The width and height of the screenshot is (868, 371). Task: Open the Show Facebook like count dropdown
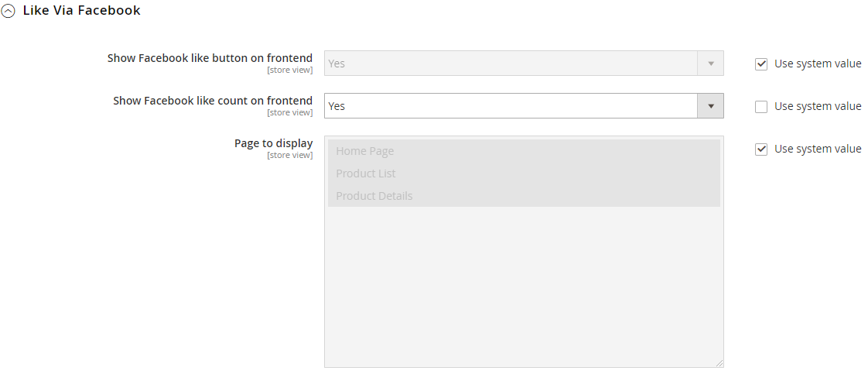click(x=511, y=106)
